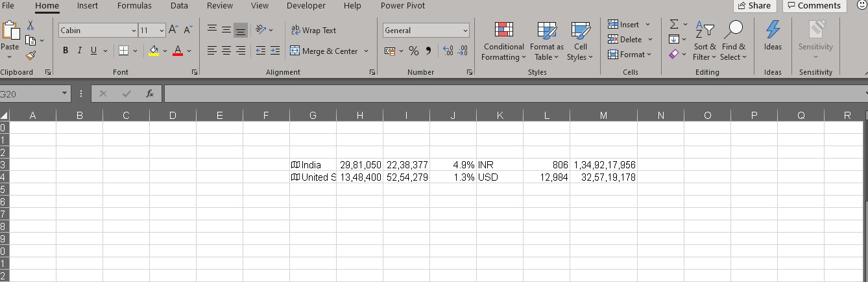Open the Find & Select menu
The height and width of the screenshot is (282, 868).
[x=733, y=41]
